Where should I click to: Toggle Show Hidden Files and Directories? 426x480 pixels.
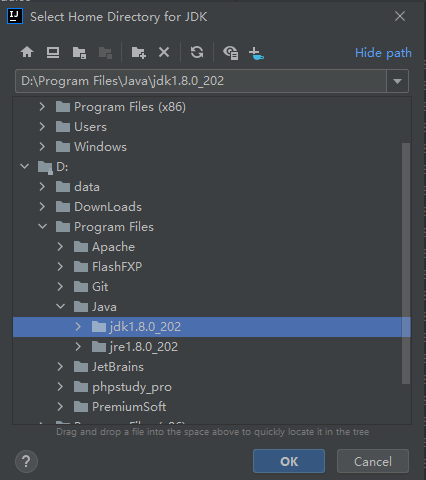[x=230, y=52]
